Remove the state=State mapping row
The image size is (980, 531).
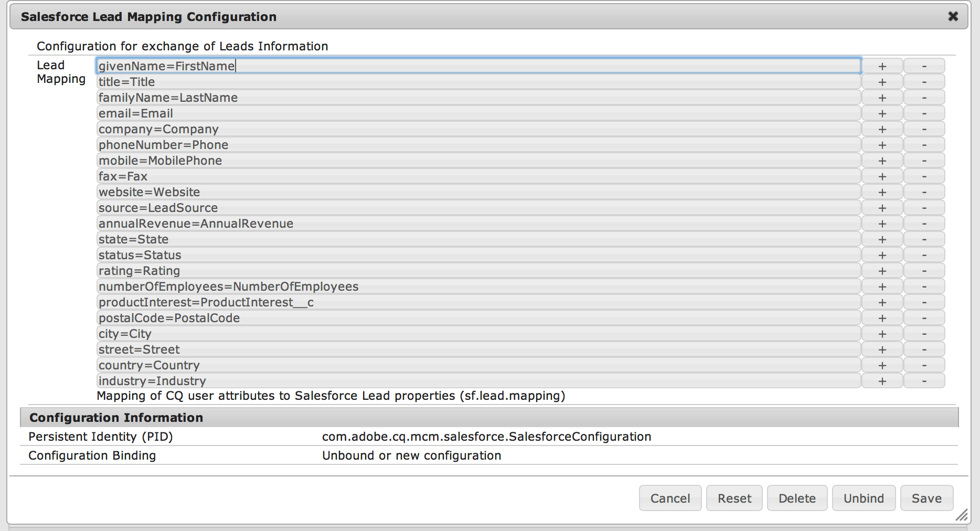click(x=924, y=239)
